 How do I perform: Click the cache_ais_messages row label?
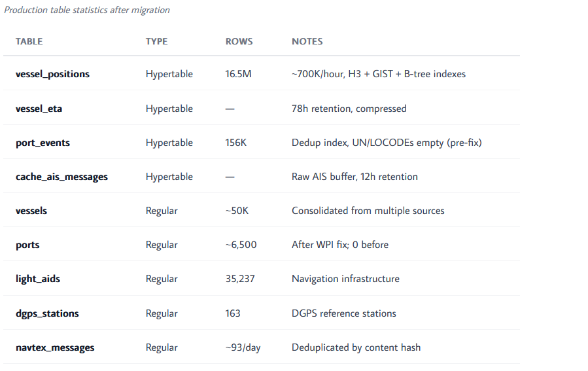pos(61,177)
